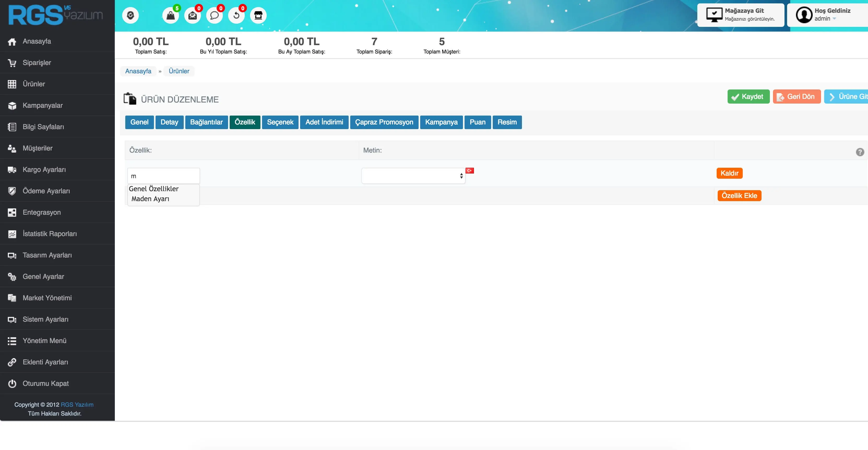Expand the admin user dropdown arrow
This screenshot has width=868, height=450.
(x=834, y=19)
